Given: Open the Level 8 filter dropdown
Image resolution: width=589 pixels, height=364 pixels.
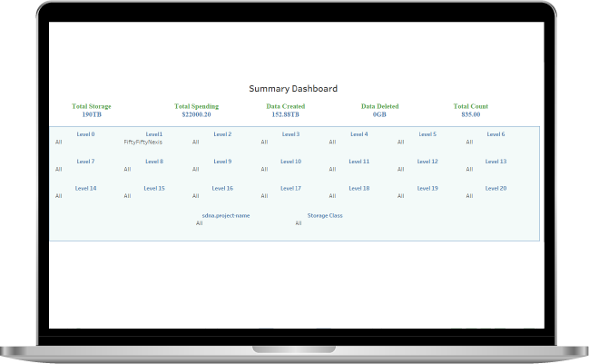Looking at the screenshot, I should pos(127,169).
